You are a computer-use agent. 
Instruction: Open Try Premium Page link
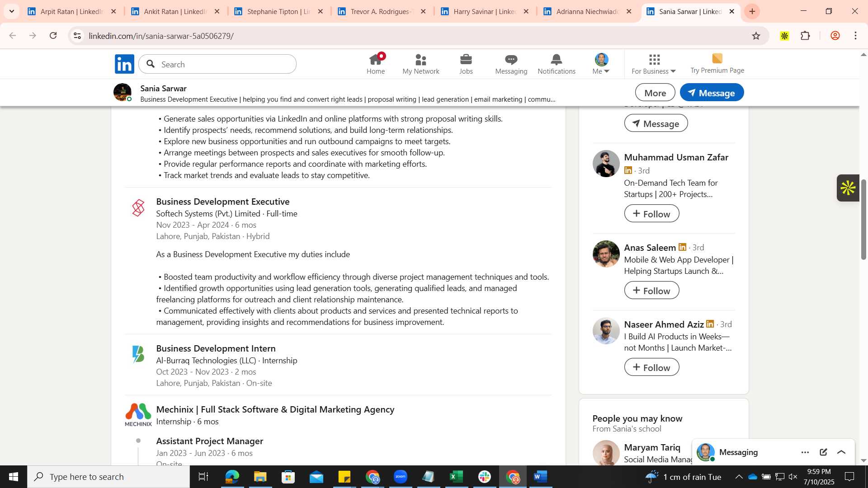pos(717,64)
